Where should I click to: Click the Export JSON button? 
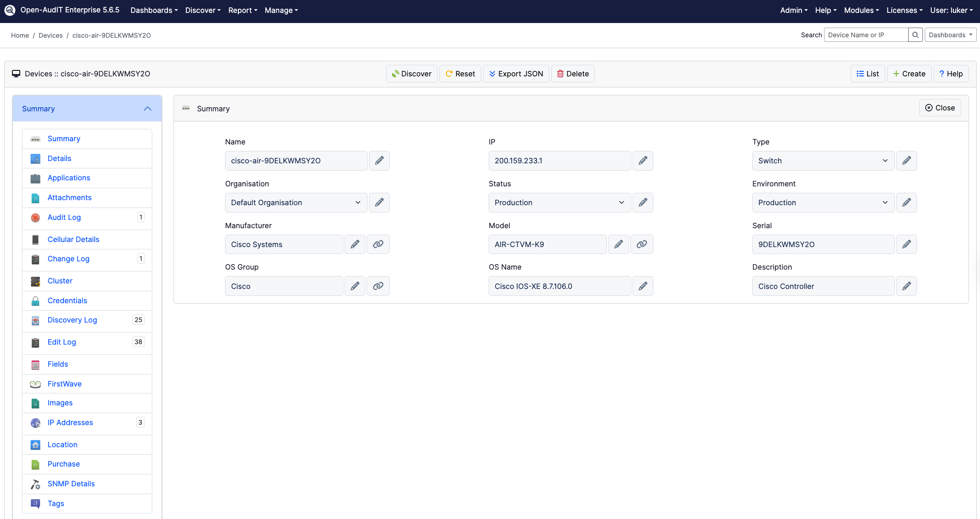[x=516, y=74]
